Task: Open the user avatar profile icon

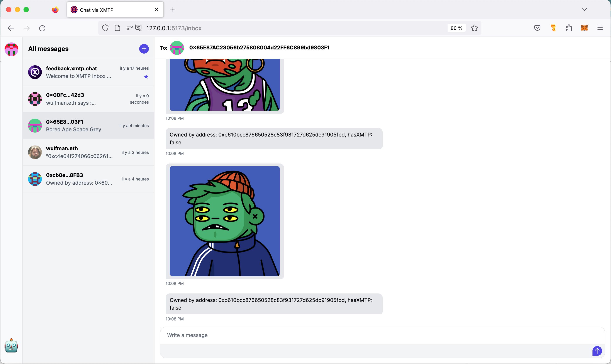Action: click(12, 49)
